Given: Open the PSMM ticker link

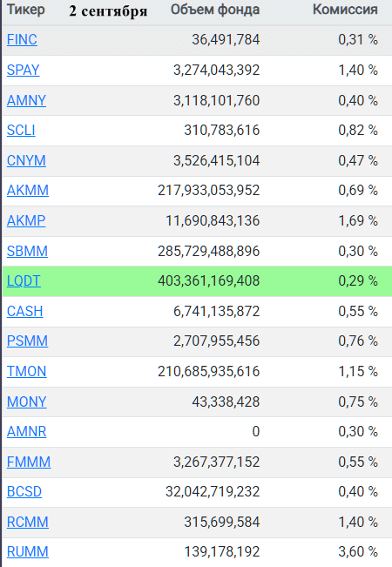Looking at the screenshot, I should [28, 341].
